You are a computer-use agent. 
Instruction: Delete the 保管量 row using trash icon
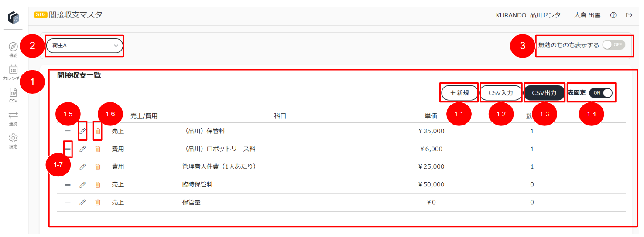point(98,203)
